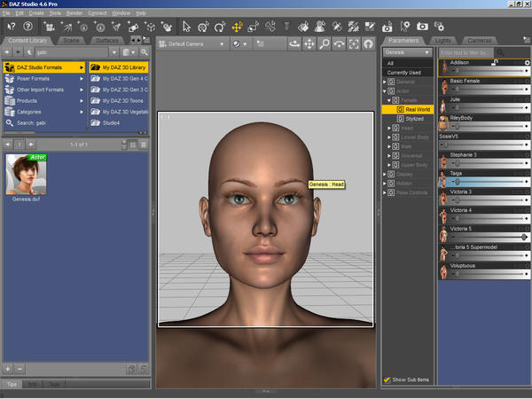The image size is (532, 399).
Task: Click the minus button at bottom of Content Library
Action: [x=20, y=369]
